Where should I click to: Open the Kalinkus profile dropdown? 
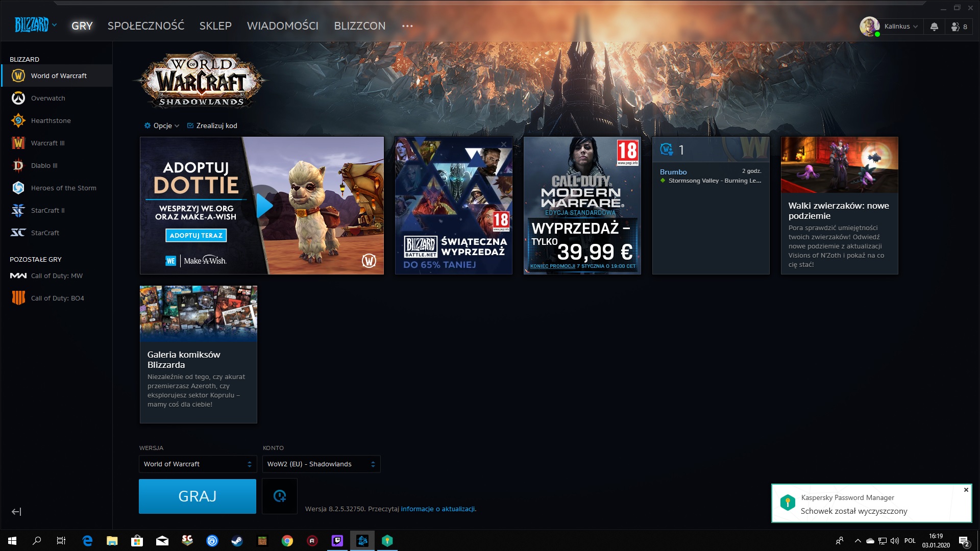coord(900,27)
